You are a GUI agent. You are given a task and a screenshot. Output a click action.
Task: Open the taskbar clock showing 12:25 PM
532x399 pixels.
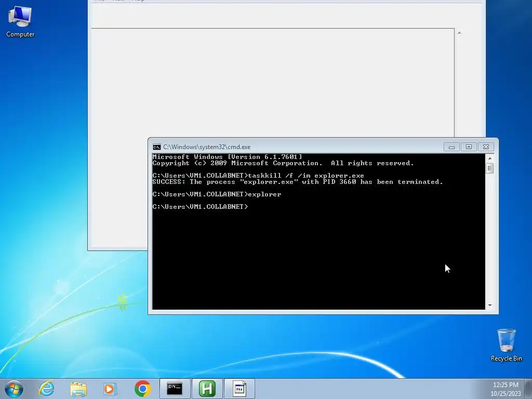click(506, 389)
